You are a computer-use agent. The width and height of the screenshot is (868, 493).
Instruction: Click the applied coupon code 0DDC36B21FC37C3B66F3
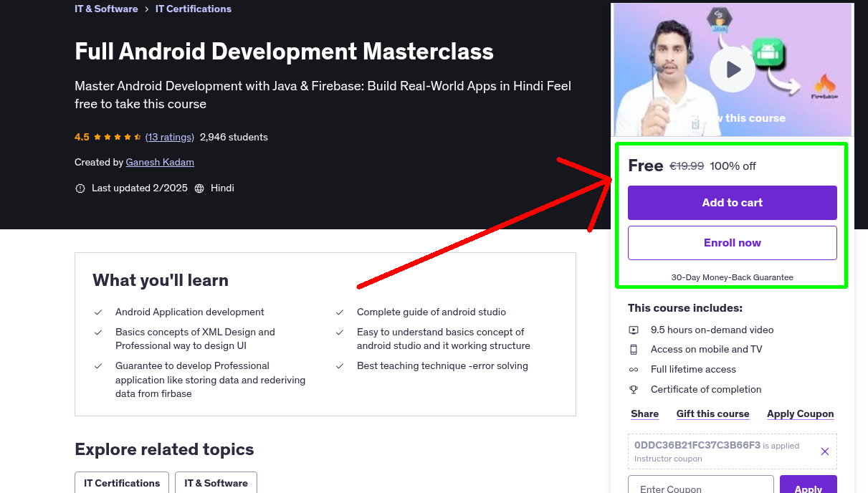pos(697,445)
